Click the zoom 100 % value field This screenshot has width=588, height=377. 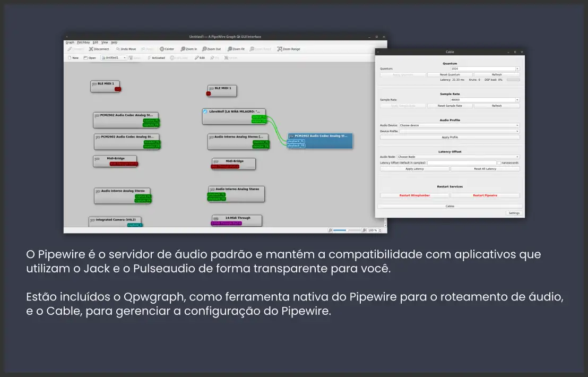pyautogui.click(x=373, y=230)
